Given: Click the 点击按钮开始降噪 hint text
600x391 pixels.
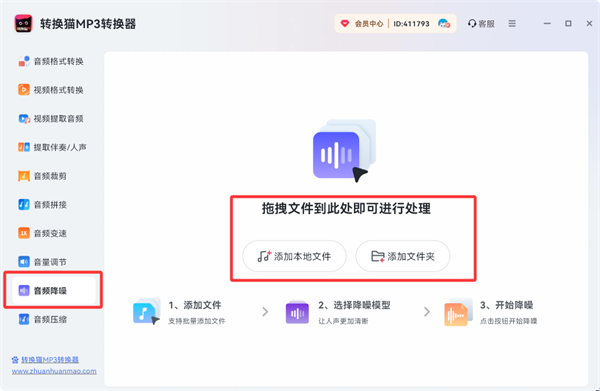Looking at the screenshot, I should 509,321.
